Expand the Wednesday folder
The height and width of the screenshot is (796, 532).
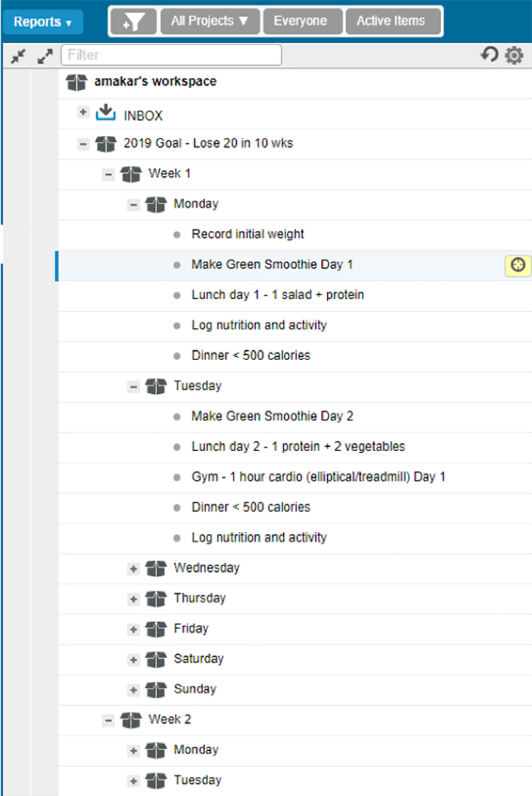[133, 569]
